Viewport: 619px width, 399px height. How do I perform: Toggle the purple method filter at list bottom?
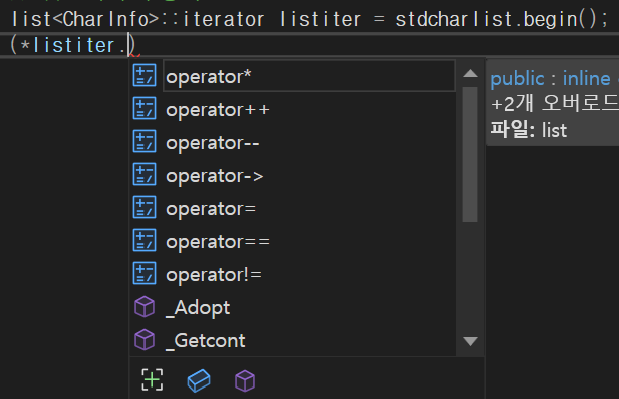point(245,381)
